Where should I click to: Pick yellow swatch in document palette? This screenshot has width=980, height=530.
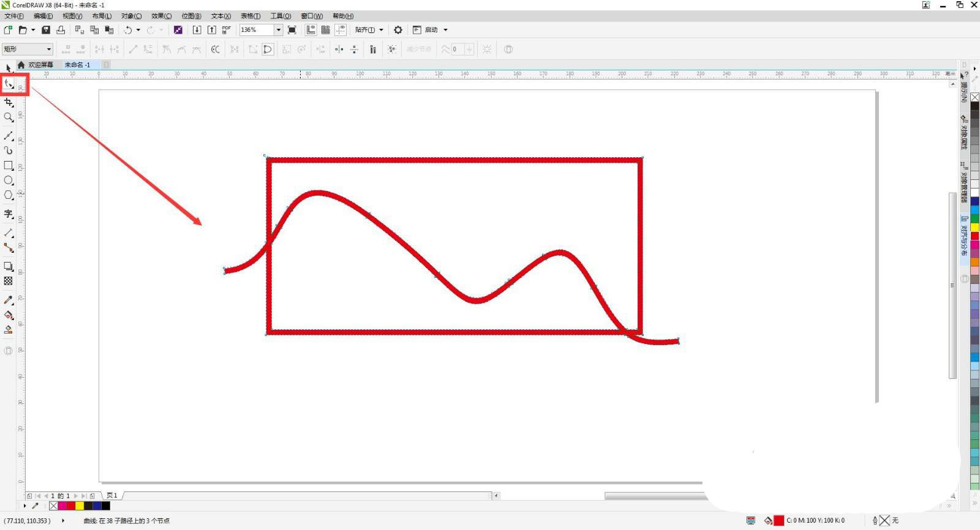80,506
